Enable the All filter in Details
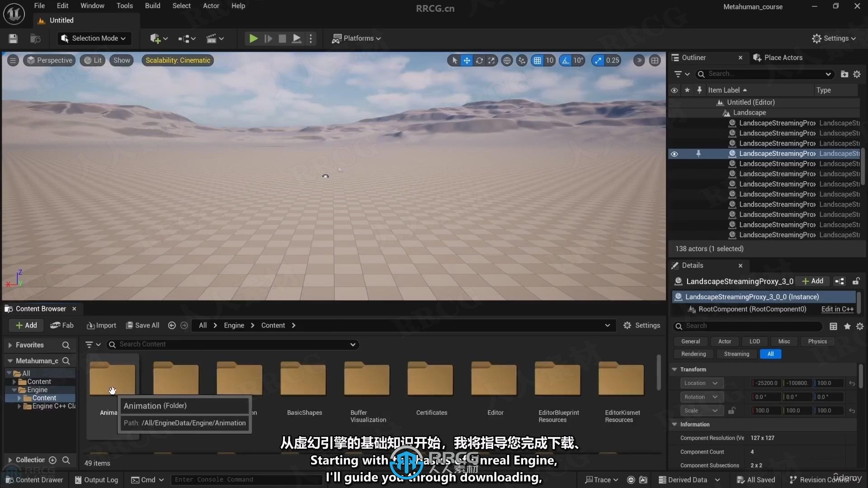The image size is (868, 488). pos(770,354)
